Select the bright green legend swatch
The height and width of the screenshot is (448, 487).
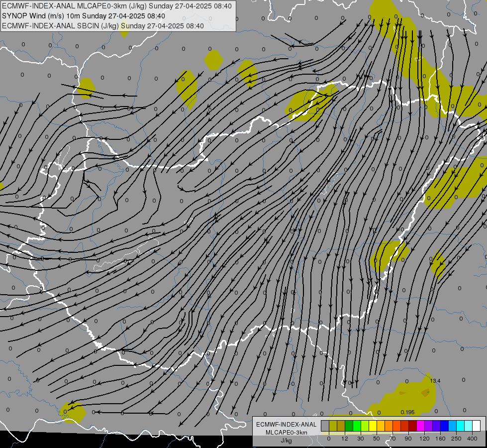[357, 426]
